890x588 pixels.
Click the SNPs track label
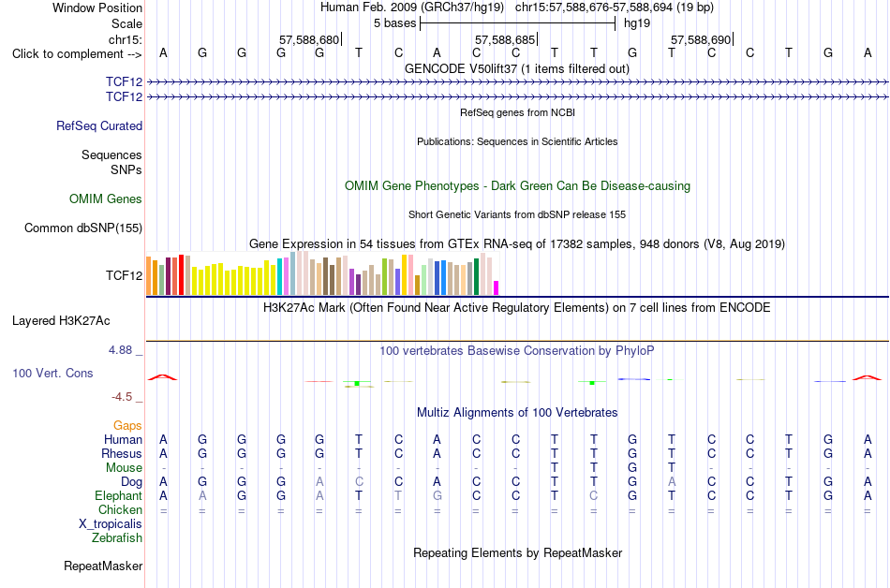click(126, 169)
